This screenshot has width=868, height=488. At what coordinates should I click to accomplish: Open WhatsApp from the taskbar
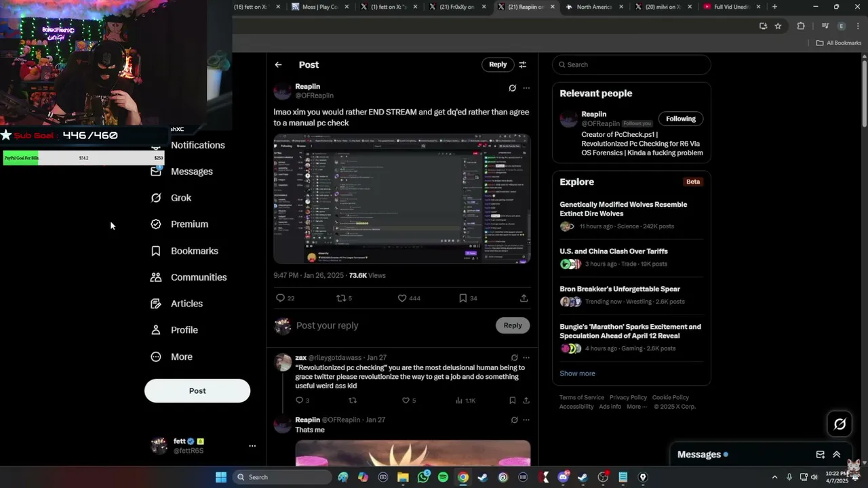coord(423,477)
